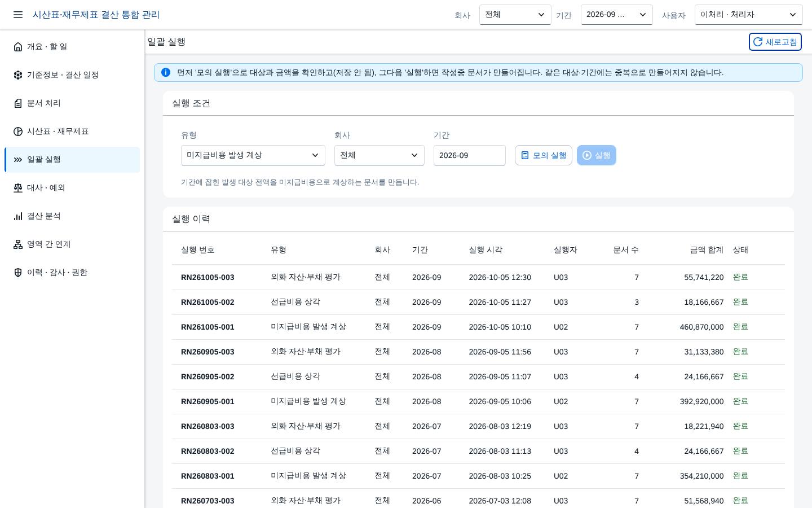Click the network icon beside 영역 간 연계
The width and height of the screenshot is (812, 508).
click(18, 244)
